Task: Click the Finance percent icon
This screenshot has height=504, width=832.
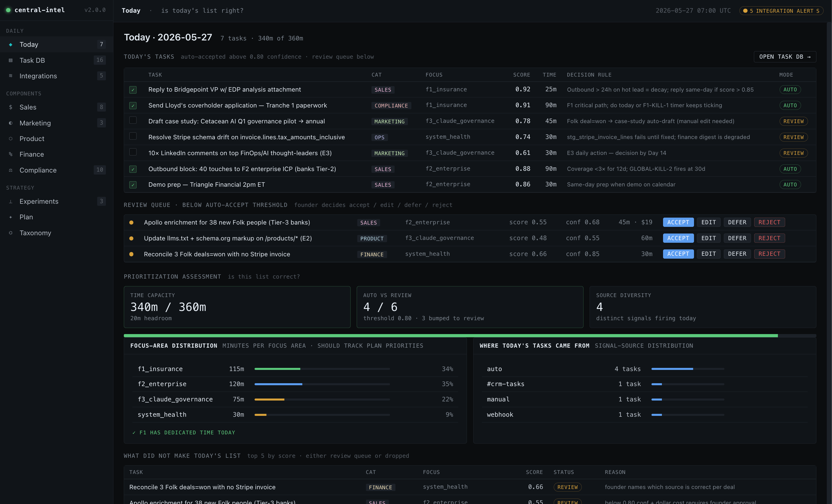Action: click(10, 154)
